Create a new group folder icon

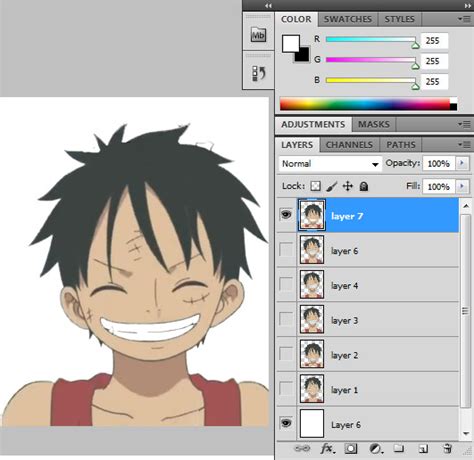(399, 448)
